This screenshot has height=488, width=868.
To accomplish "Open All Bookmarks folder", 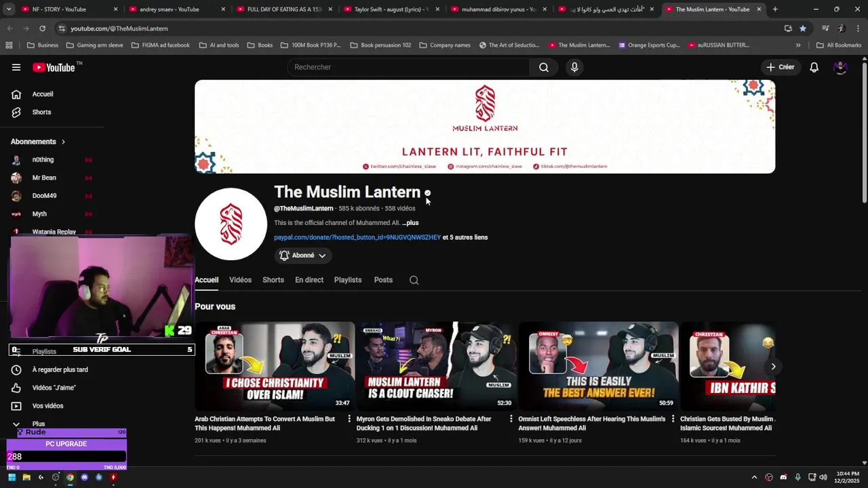I will [x=839, y=45].
